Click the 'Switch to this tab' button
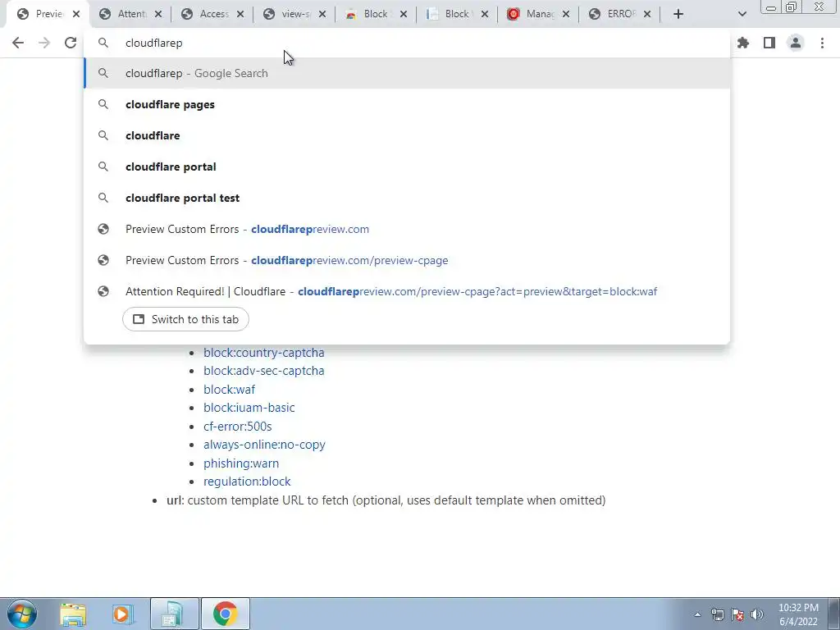The width and height of the screenshot is (840, 630). click(185, 319)
